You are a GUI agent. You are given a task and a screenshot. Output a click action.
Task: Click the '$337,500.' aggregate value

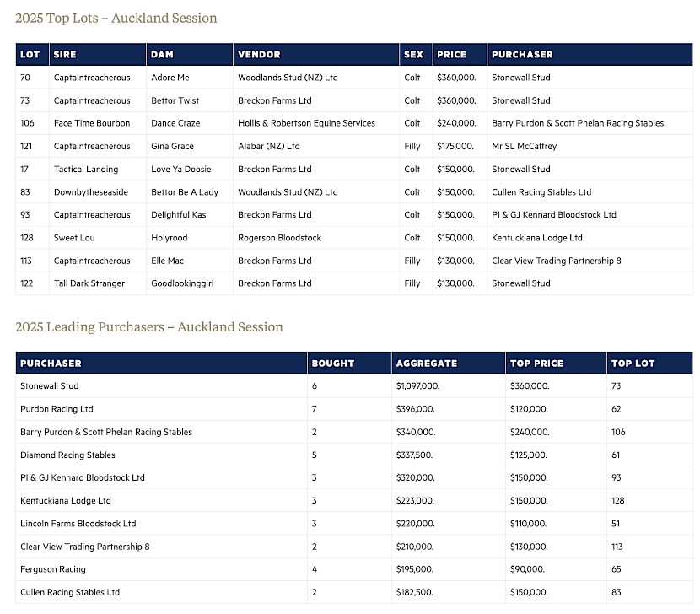tap(414, 455)
